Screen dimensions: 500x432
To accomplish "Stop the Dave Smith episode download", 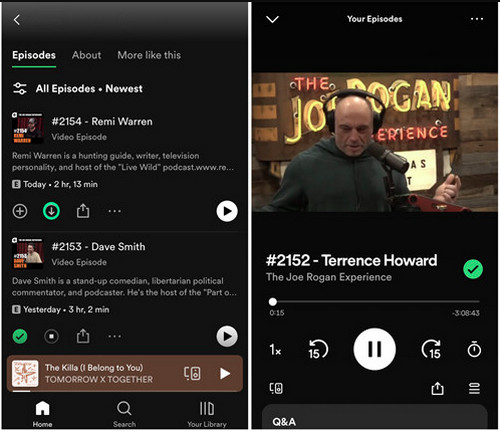I will click(51, 336).
